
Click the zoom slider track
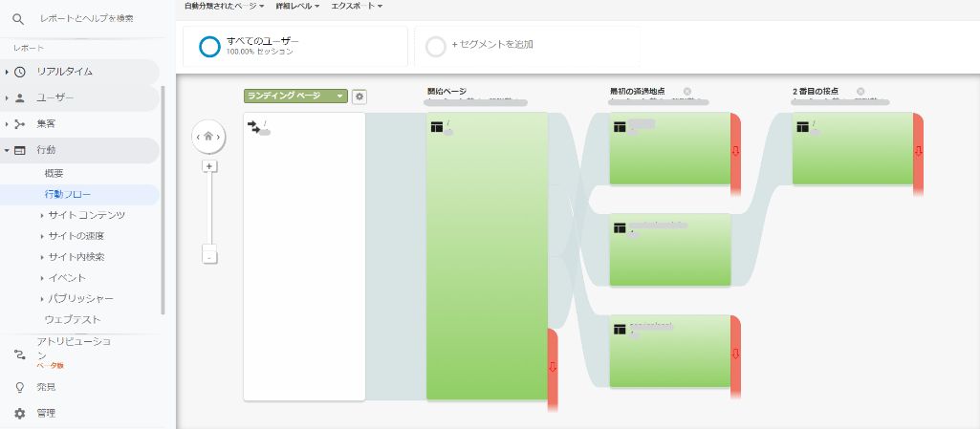[210, 208]
